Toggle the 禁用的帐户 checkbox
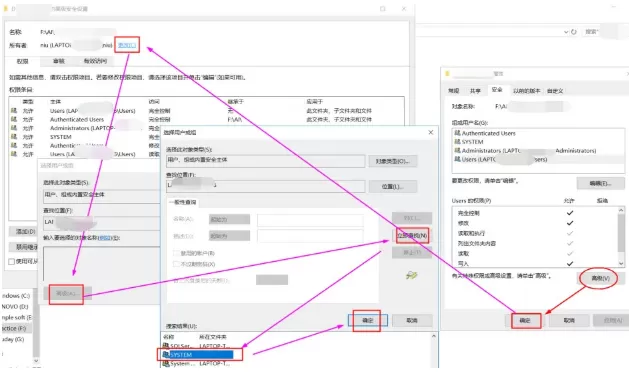This screenshot has height=375, width=629. click(176, 253)
